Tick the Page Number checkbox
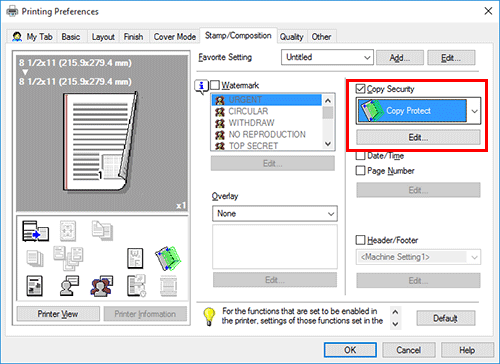Image resolution: width=500 pixels, height=364 pixels. pos(360,171)
